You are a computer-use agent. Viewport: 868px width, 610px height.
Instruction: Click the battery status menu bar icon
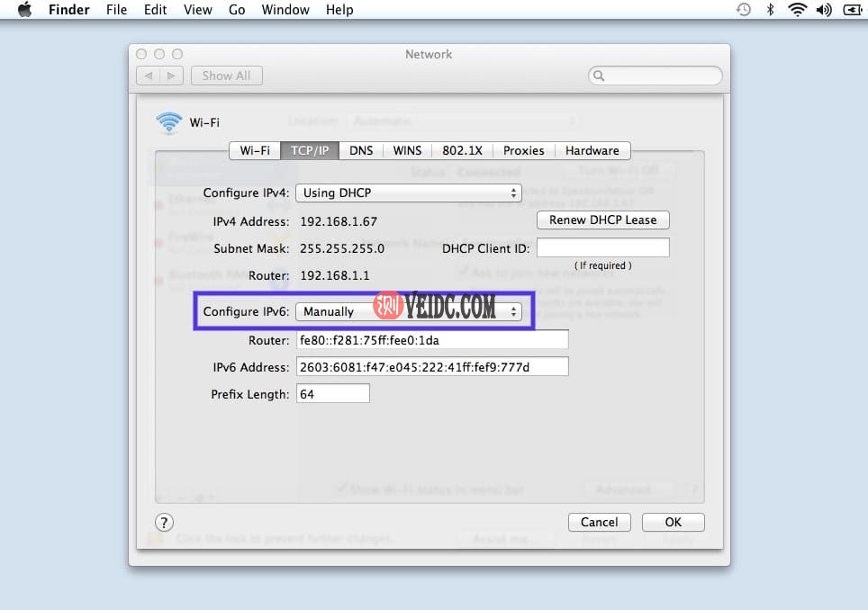point(852,9)
